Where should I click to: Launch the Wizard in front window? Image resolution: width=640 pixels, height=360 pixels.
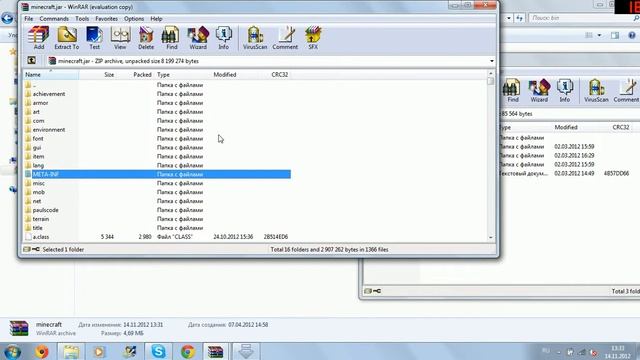click(198, 38)
